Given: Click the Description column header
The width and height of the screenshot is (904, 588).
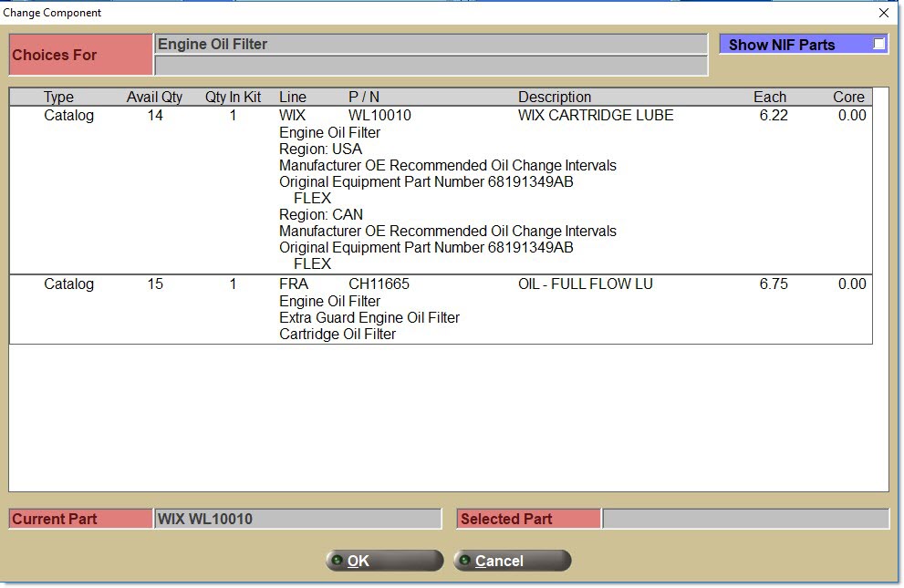Looking at the screenshot, I should click(555, 98).
